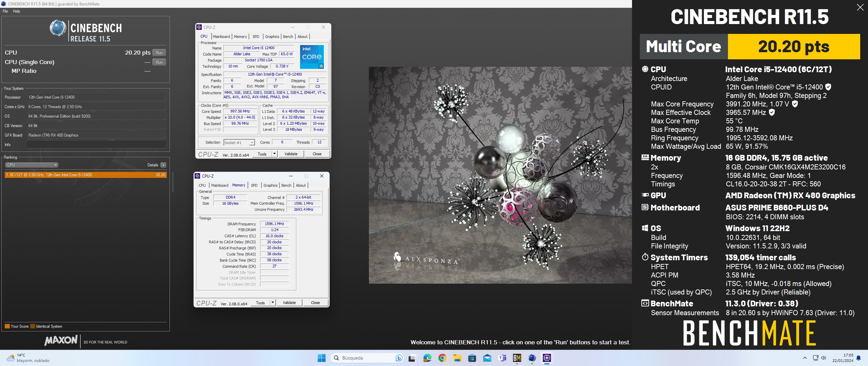The width and height of the screenshot is (868, 366).
Task: Expand Tools dropdown arrow in upper CPU-Z
Action: click(x=274, y=154)
